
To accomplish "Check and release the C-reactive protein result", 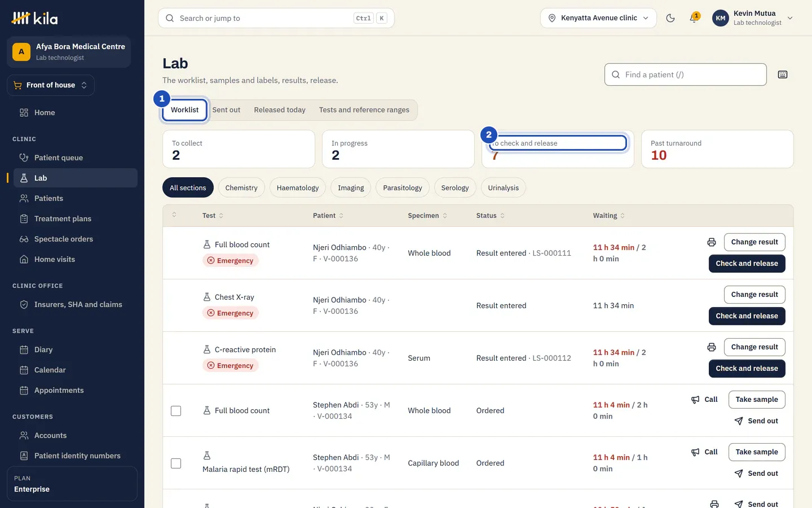I will [x=747, y=369].
